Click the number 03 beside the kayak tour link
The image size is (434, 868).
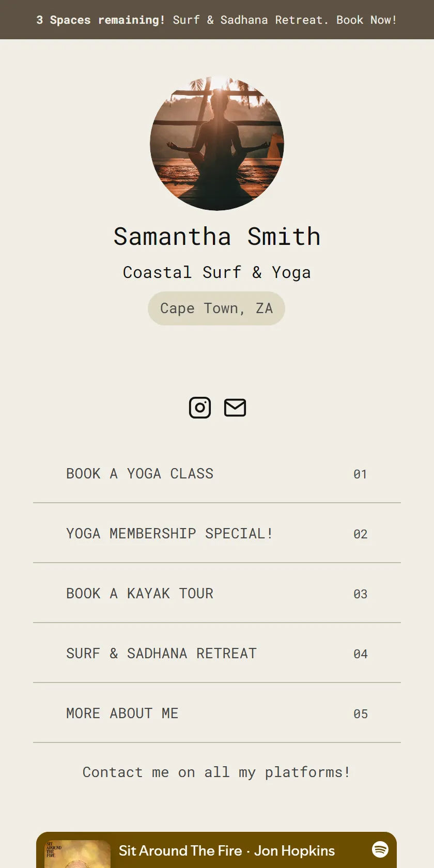point(360,594)
